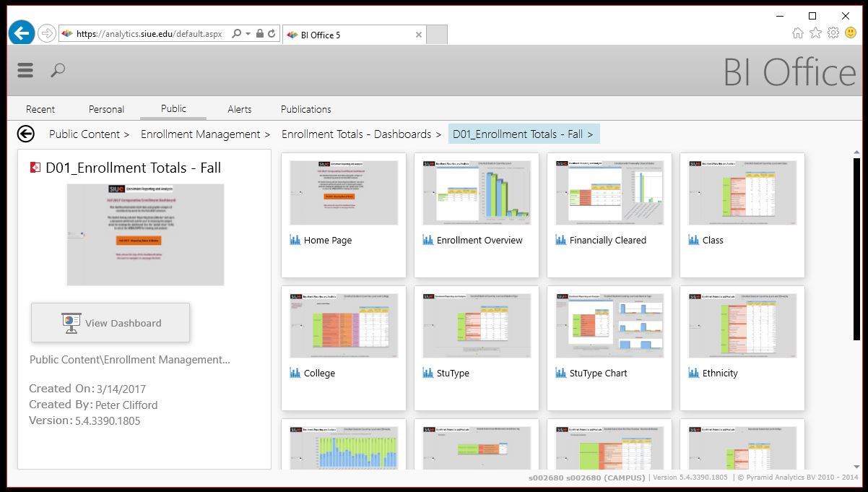
Task: Open the hamburger main menu
Action: [25, 70]
